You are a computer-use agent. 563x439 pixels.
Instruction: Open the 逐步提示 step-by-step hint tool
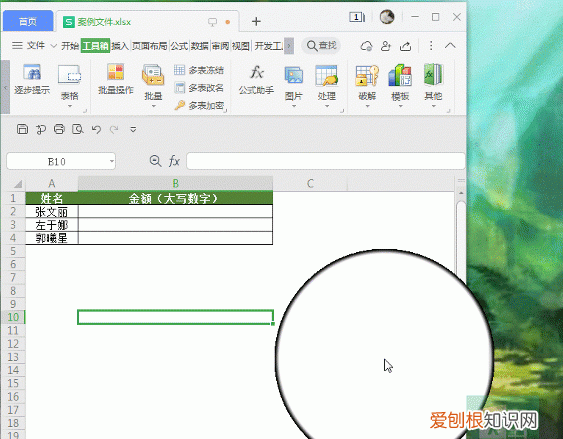[32, 79]
